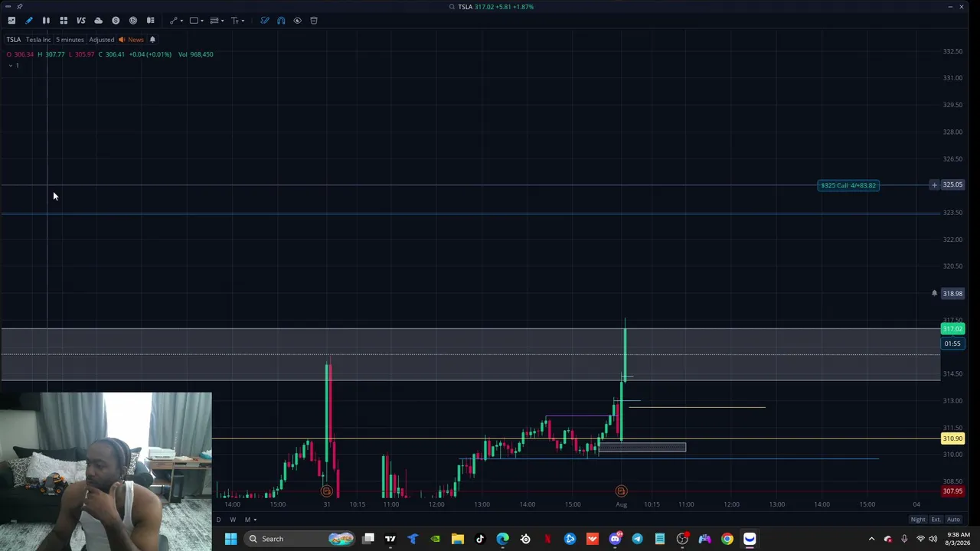Click the red 307.95 price label

[952, 491]
